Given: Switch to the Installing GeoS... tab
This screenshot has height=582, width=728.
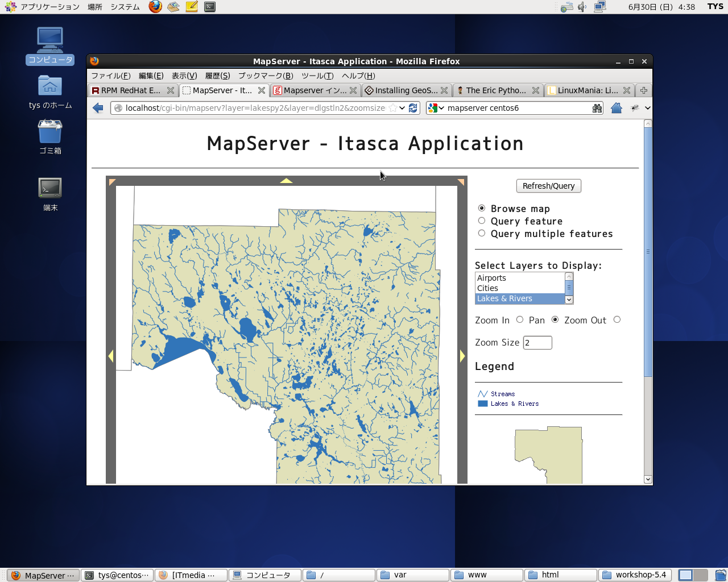Looking at the screenshot, I should point(406,90).
